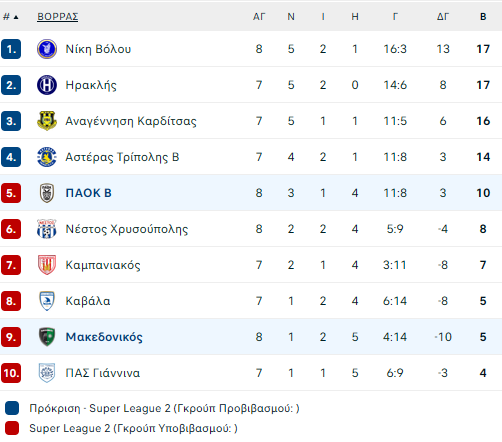The image size is (502, 442).
Task: Click the Μακεδονικός green shield logo
Action: pos(47,337)
